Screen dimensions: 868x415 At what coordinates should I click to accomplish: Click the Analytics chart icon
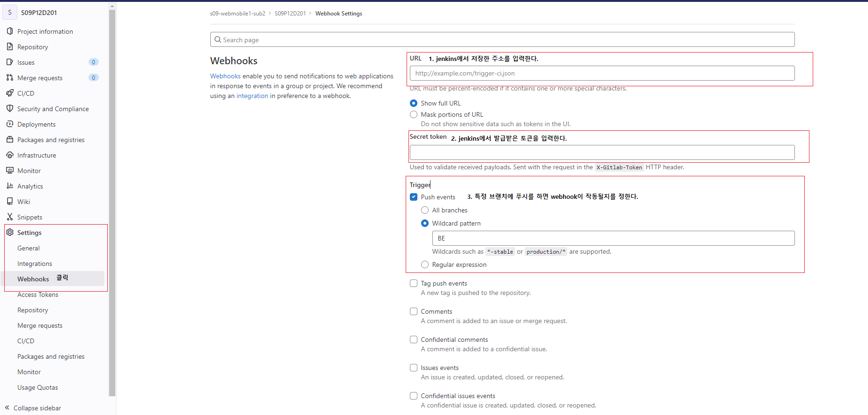[x=10, y=186]
